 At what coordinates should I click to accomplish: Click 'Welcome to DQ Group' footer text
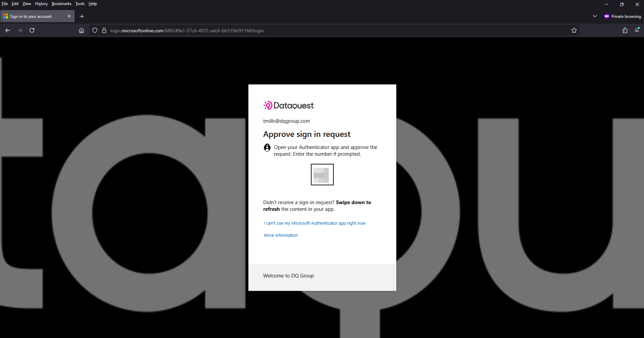click(x=288, y=275)
